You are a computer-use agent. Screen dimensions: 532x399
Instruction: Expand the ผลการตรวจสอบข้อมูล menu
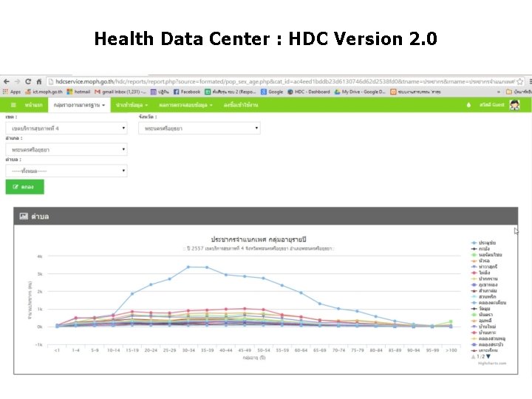coord(185,105)
